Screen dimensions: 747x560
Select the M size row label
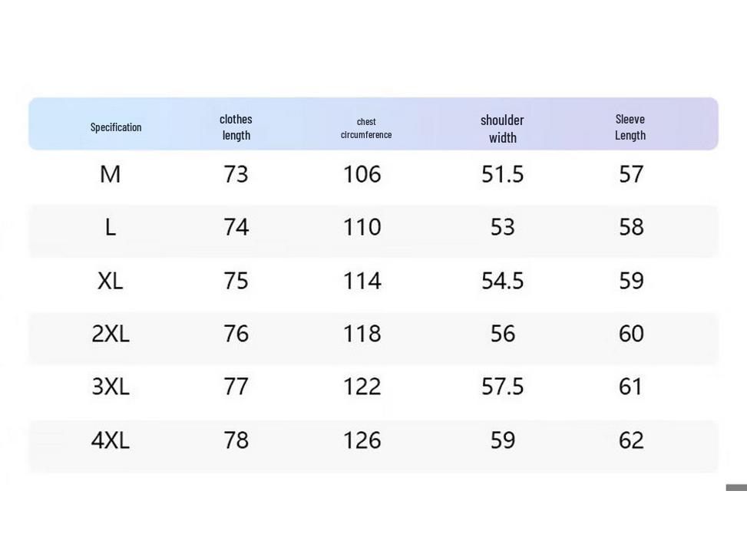point(110,174)
